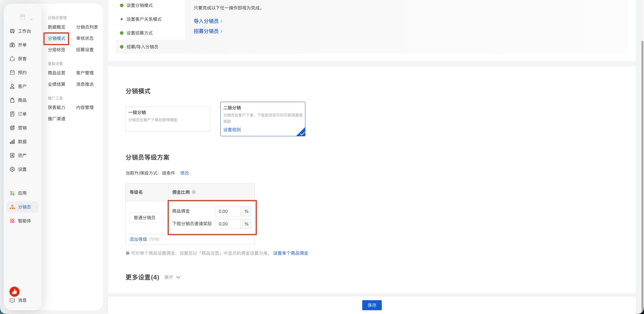Open the 预约 calendar icon
The width and height of the screenshot is (644, 314).
[x=12, y=73]
